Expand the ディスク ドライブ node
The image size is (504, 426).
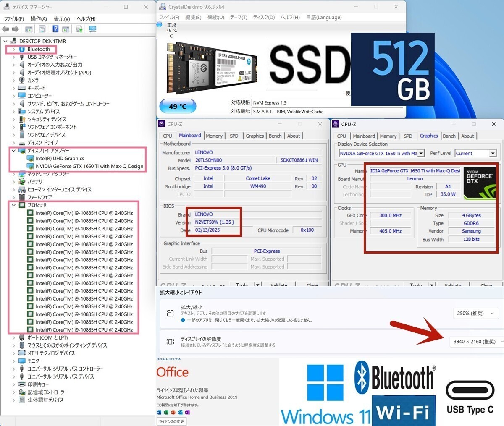(13, 143)
